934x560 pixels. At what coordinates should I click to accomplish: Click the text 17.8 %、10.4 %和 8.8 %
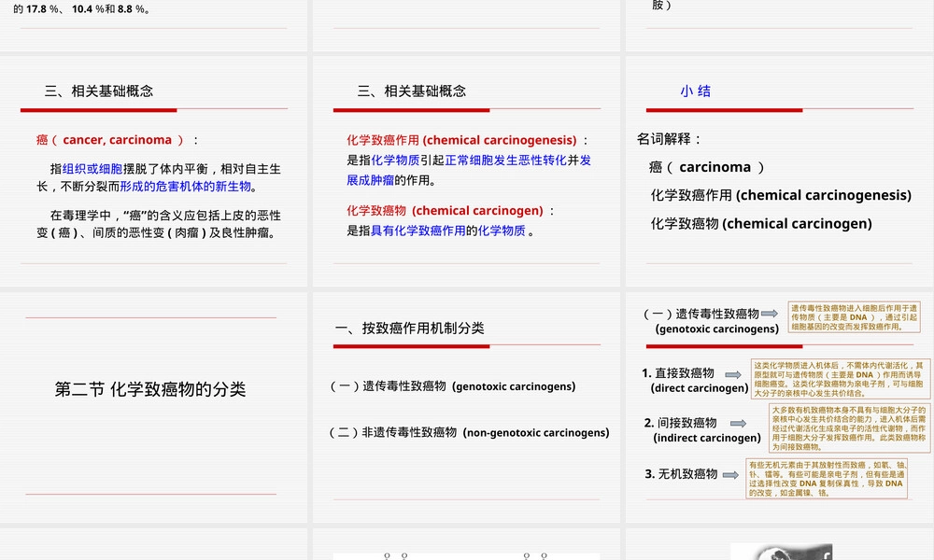[87, 9]
